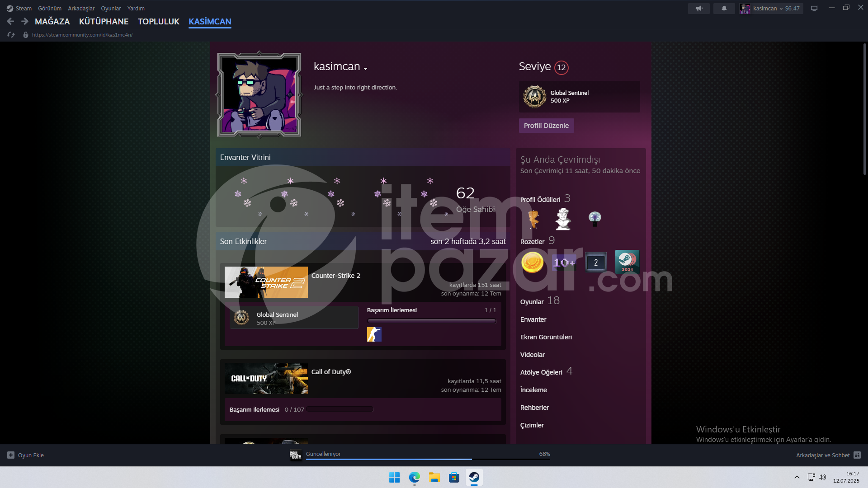Open the Oyunlar menu
This screenshot has height=488, width=868.
[111, 9]
